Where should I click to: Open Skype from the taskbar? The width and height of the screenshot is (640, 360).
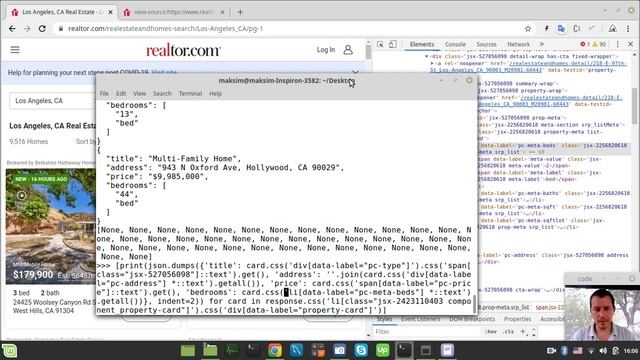[x=361, y=350]
